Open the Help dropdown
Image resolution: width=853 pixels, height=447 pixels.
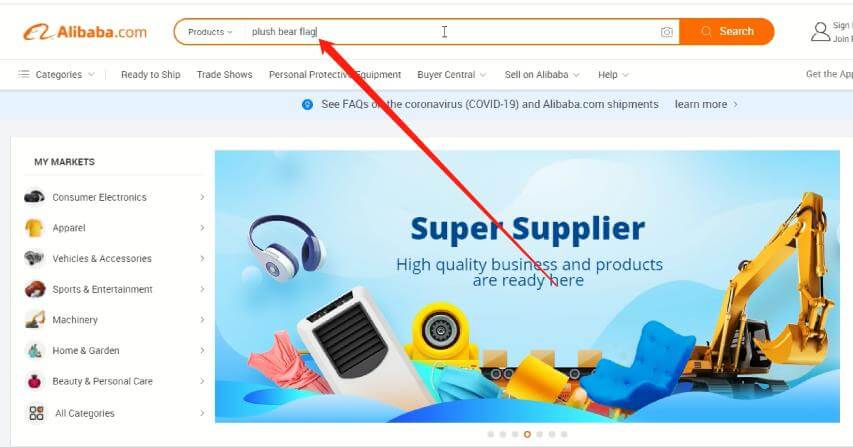click(613, 74)
